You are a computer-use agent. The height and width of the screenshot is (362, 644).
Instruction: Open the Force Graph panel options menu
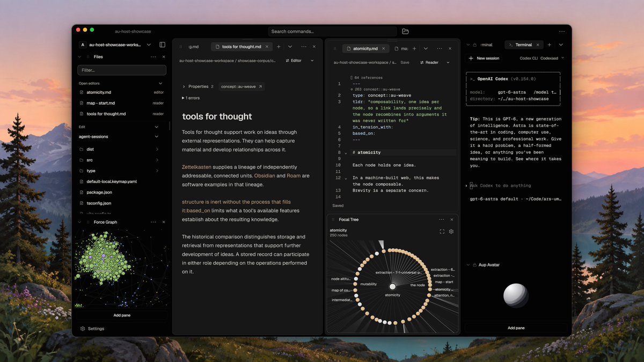[x=153, y=222]
